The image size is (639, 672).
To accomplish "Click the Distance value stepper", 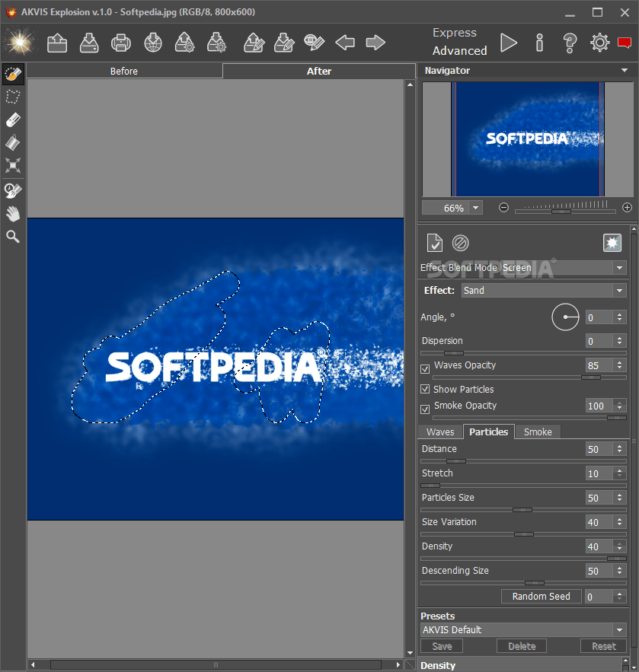I will pos(620,449).
